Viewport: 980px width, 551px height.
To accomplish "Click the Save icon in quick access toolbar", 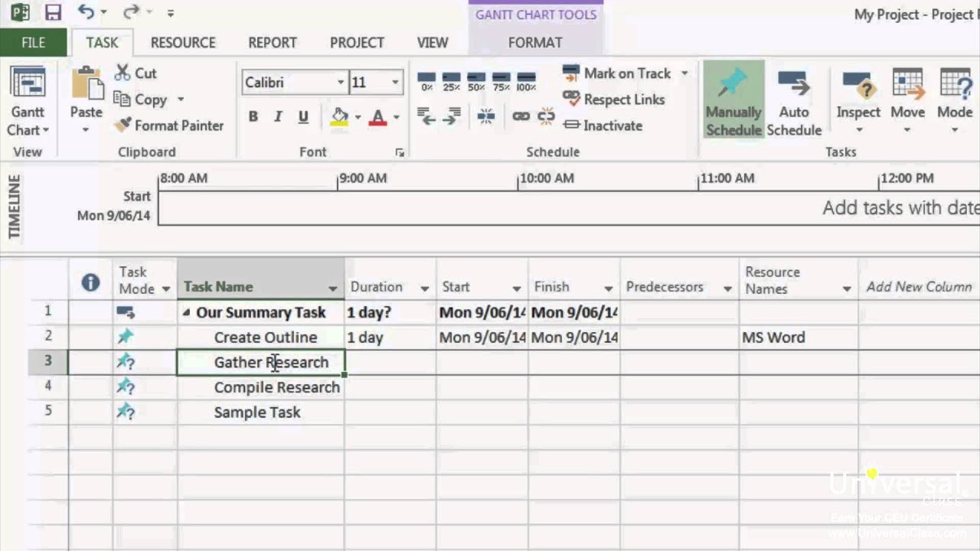I will [x=53, y=12].
